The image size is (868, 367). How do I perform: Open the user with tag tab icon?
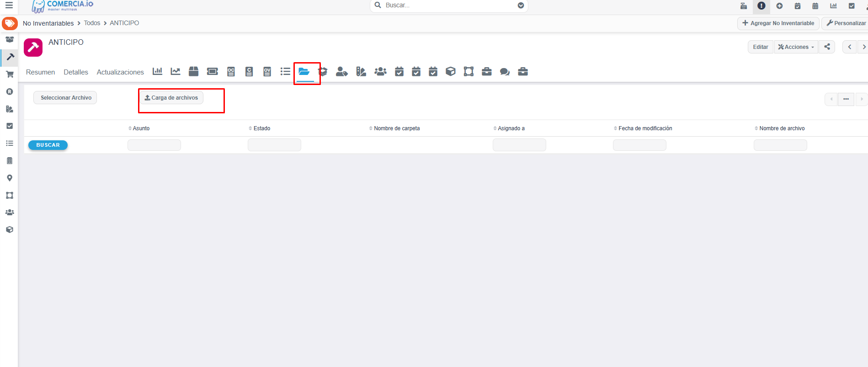(x=342, y=71)
